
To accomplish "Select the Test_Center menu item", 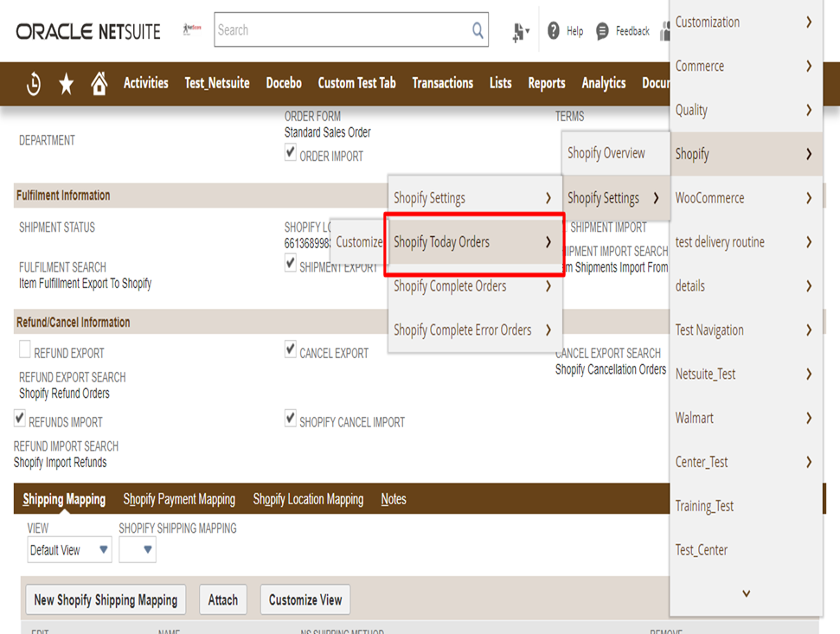I will click(747, 549).
